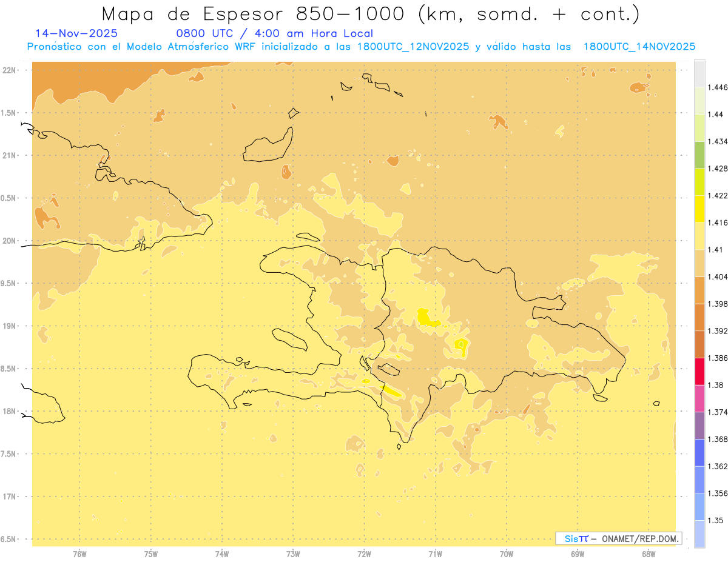The width and height of the screenshot is (728, 562).
Task: Click the '1.362' color scale label
Action: point(718,466)
